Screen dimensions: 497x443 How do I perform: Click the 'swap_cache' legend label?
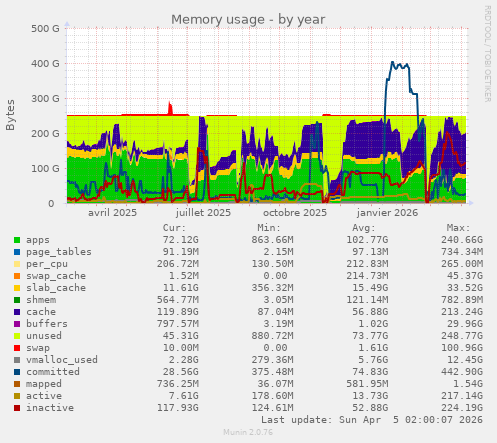click(x=56, y=276)
